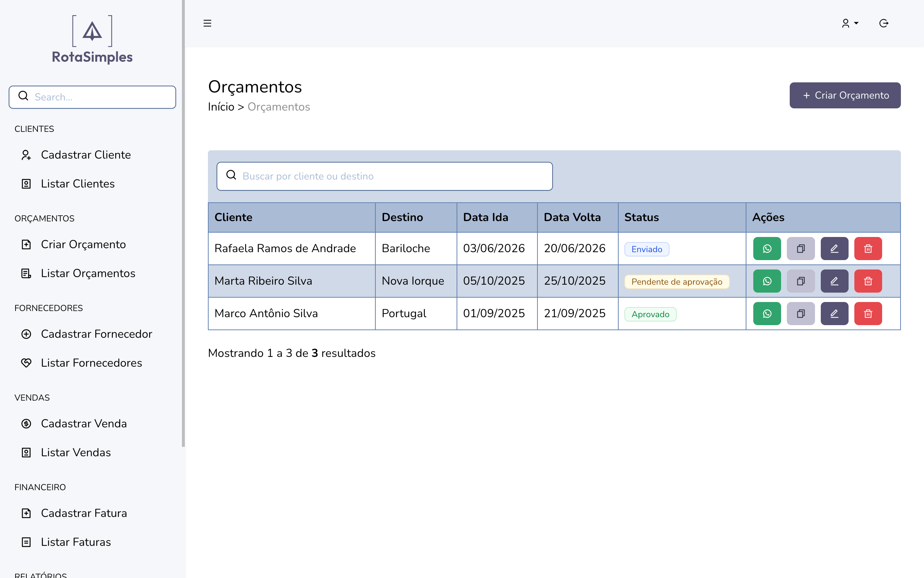Click date 25/10/2025 cell

[x=578, y=281]
